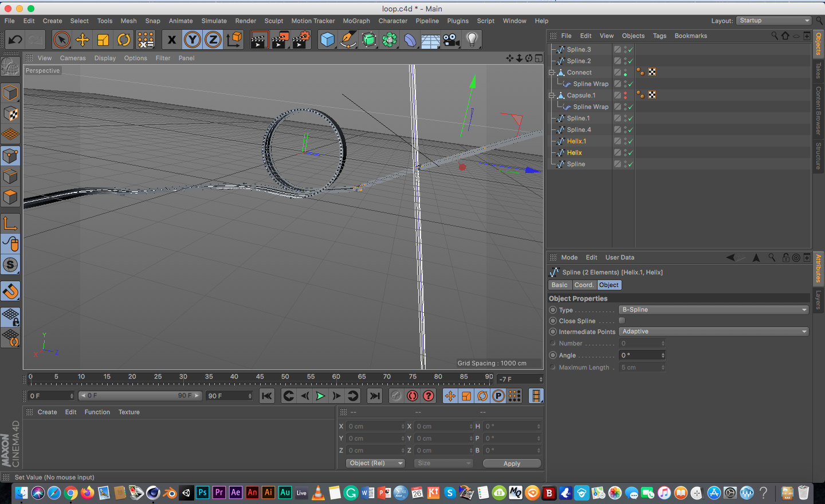Toggle the Close Spline checkbox
This screenshot has width=825, height=504.
coord(622,321)
